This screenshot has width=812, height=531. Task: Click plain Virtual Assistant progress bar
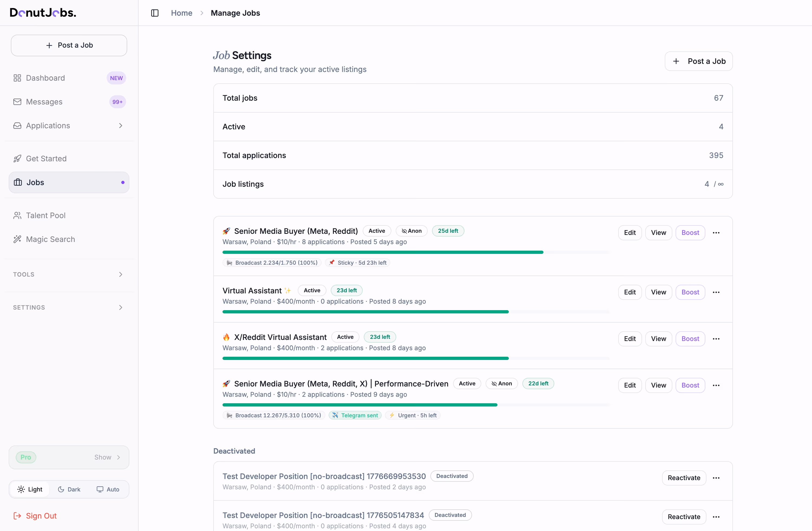coord(416,312)
